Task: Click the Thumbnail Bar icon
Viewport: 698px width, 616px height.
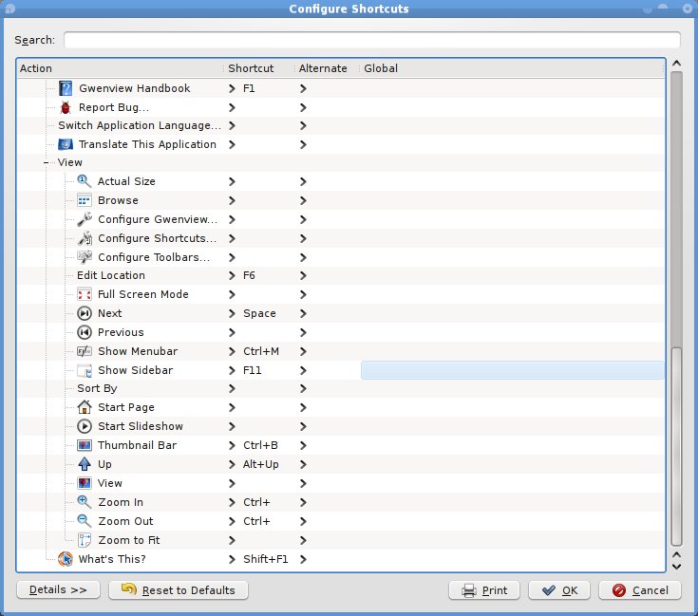Action: (x=85, y=445)
